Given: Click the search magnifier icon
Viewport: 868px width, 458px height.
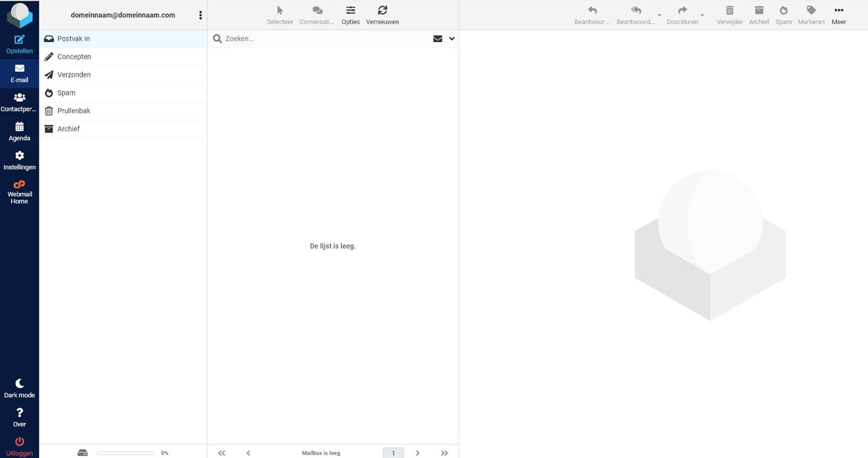Looking at the screenshot, I should (x=217, y=39).
